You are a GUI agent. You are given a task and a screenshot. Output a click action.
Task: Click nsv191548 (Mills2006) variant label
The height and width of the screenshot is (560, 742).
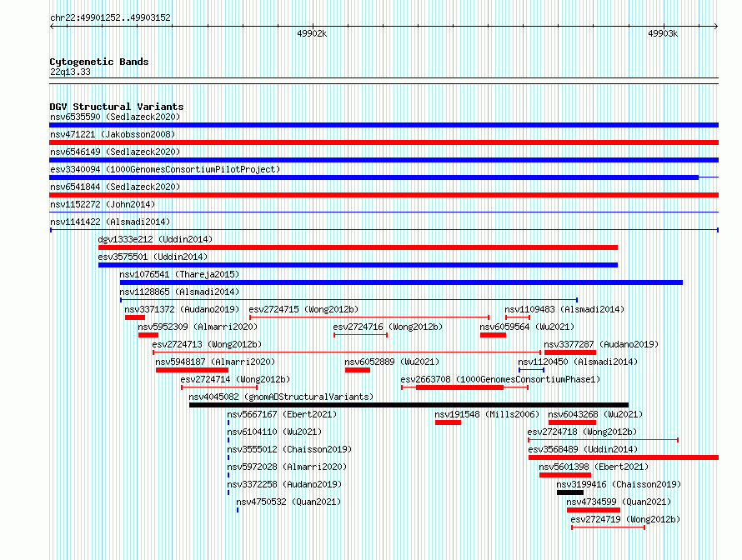pyautogui.click(x=487, y=414)
